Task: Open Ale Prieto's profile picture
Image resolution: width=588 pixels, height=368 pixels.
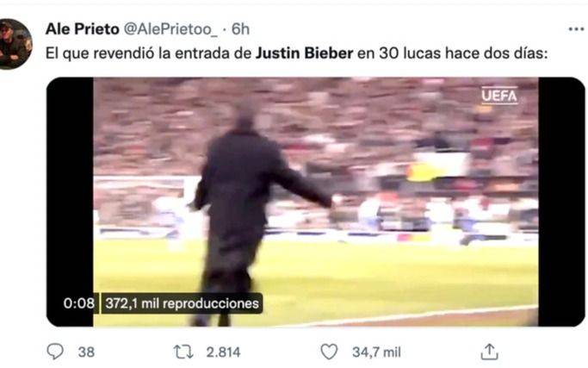Action: click(15, 44)
